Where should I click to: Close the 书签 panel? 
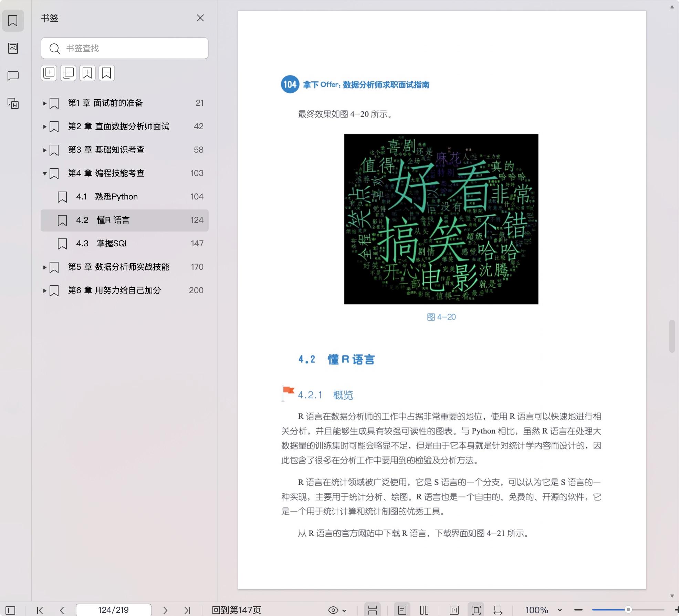coord(200,18)
